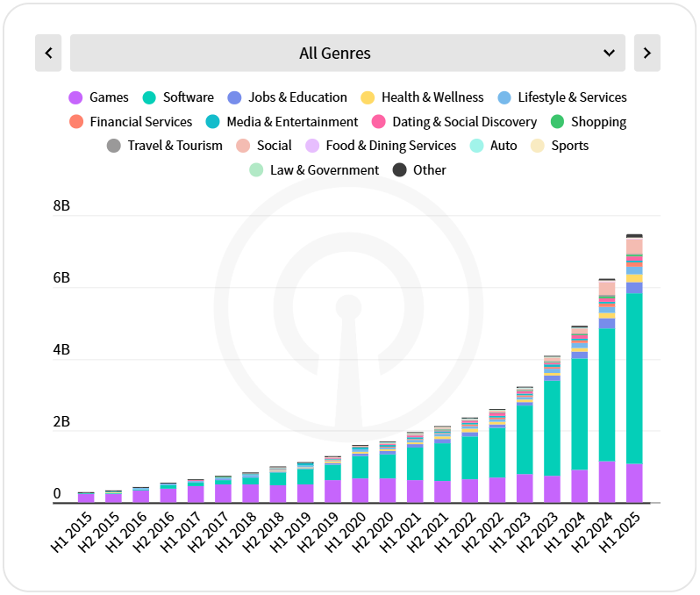
Task: Click the Travel & Tourism gray dot
Action: 113,146
